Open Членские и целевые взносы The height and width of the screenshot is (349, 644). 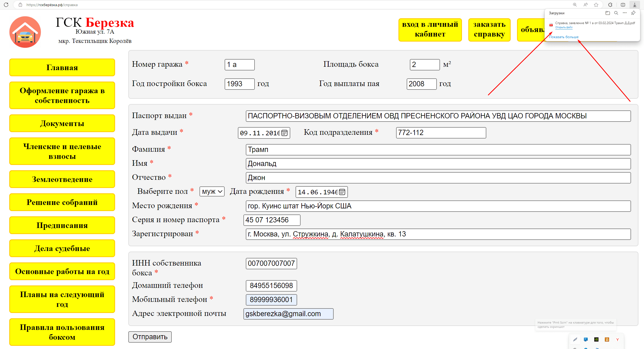click(x=62, y=151)
